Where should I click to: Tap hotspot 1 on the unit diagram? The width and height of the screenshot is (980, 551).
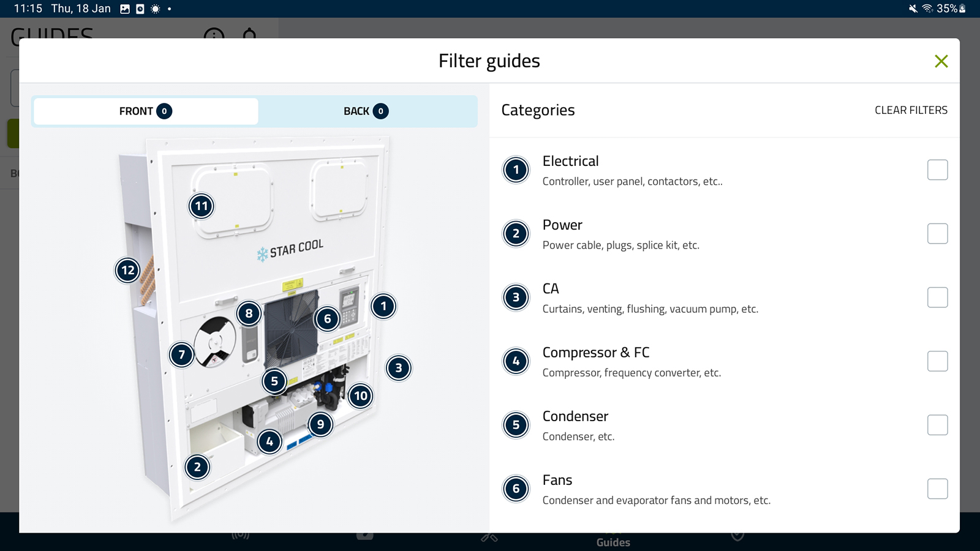(x=383, y=306)
